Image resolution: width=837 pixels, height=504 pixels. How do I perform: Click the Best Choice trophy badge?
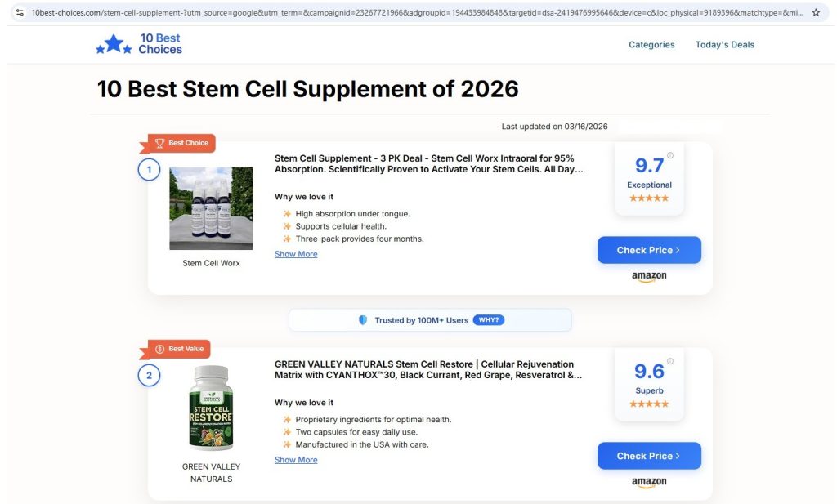[181, 143]
